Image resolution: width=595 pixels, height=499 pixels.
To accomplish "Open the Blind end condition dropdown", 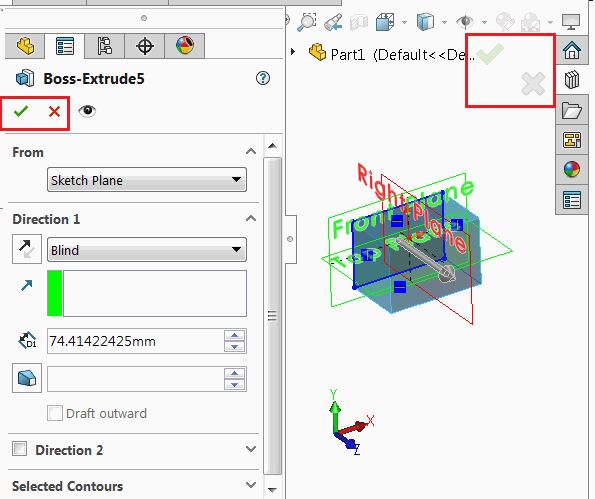I will (147, 250).
